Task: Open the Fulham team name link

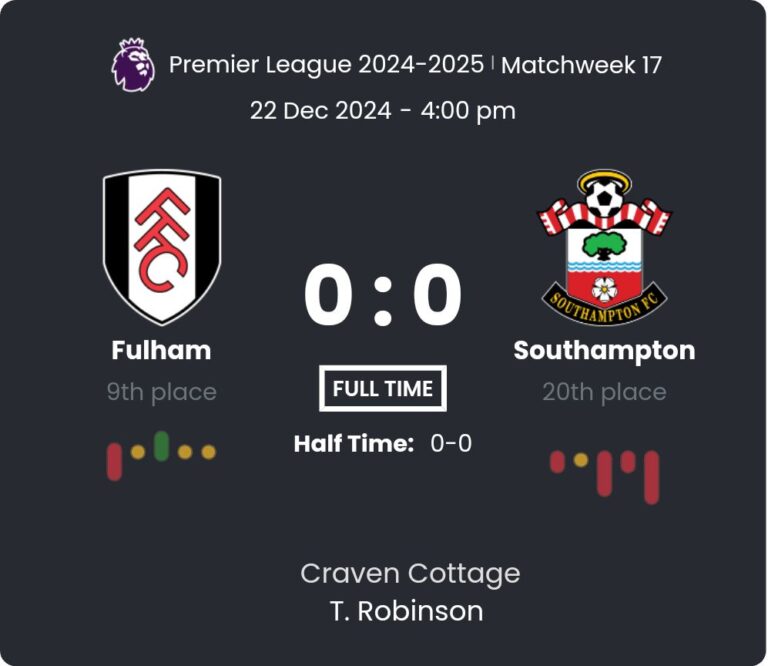Action: (x=161, y=351)
